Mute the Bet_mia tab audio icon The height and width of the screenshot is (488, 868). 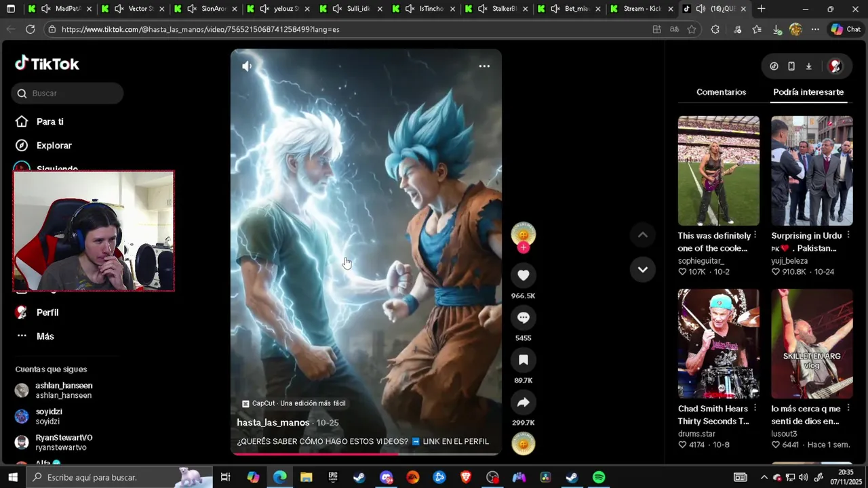[555, 9]
